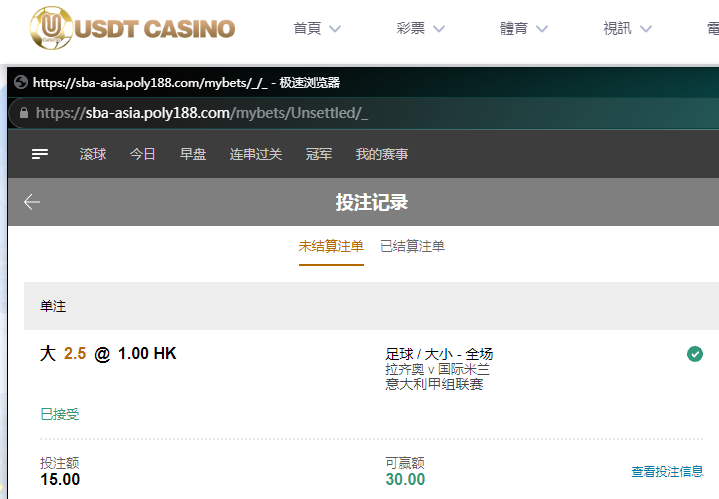Go back using the left arrow

click(32, 203)
